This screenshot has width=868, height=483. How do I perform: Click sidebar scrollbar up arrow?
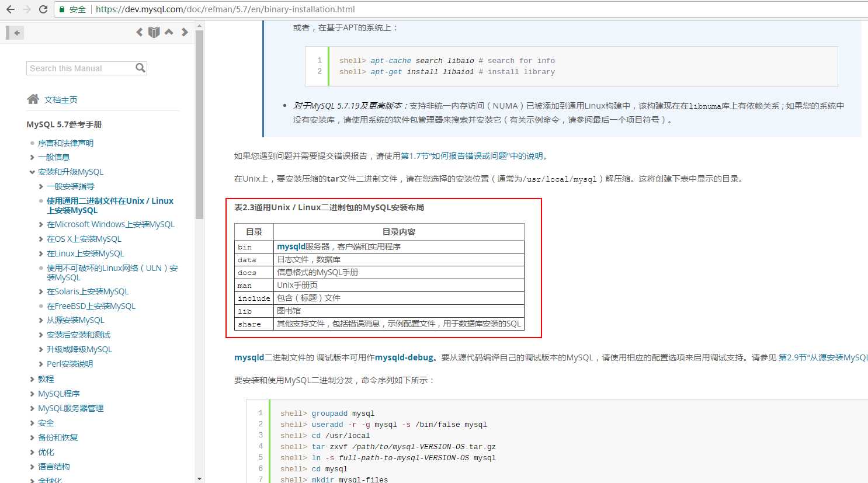point(199,26)
